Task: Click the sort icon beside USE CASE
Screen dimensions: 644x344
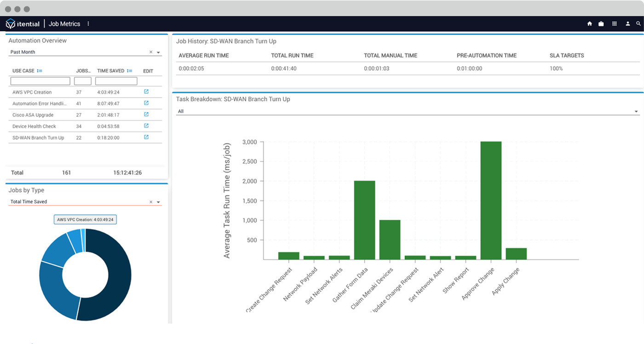Action: [x=40, y=71]
